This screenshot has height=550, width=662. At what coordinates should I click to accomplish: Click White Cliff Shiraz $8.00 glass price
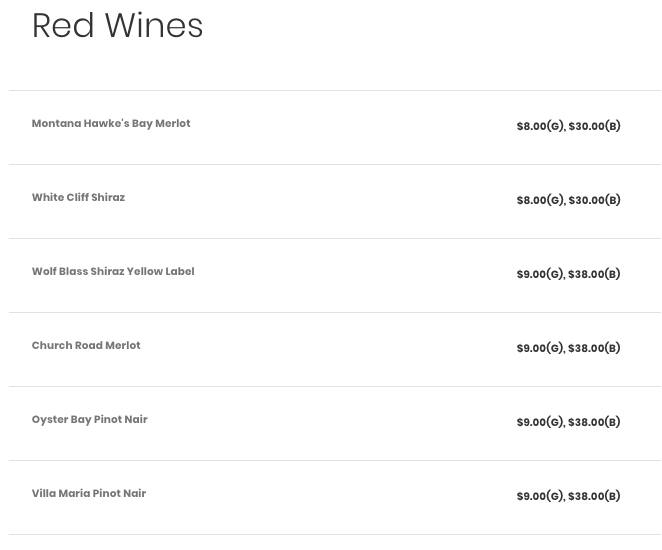pyautogui.click(x=540, y=201)
